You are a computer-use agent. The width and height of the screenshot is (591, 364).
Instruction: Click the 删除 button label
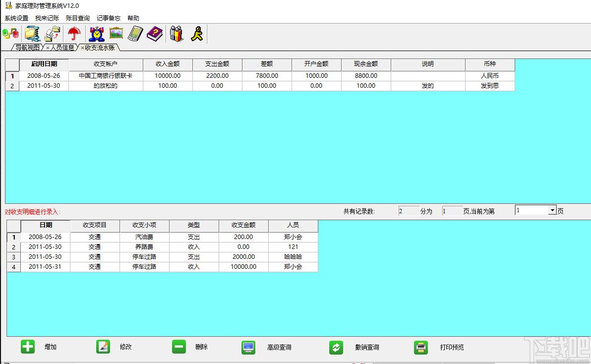[x=202, y=347]
